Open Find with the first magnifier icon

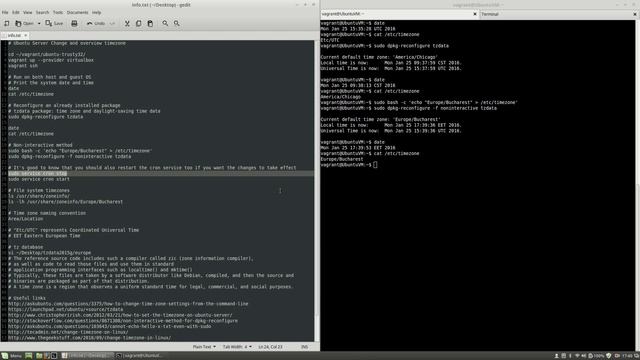click(x=165, y=23)
